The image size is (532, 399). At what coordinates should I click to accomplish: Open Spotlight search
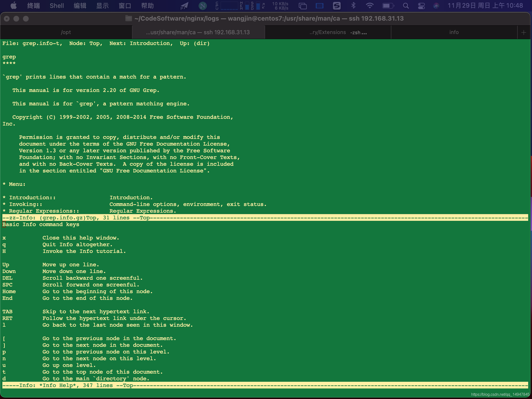click(406, 6)
